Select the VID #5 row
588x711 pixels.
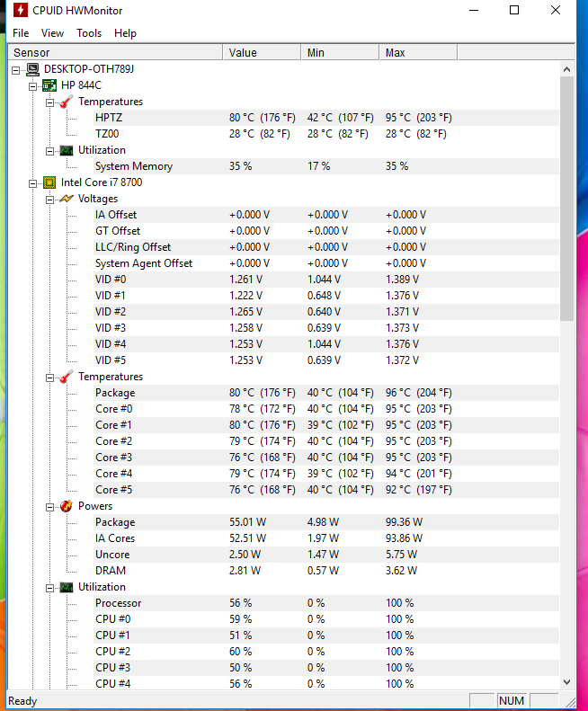(325, 360)
